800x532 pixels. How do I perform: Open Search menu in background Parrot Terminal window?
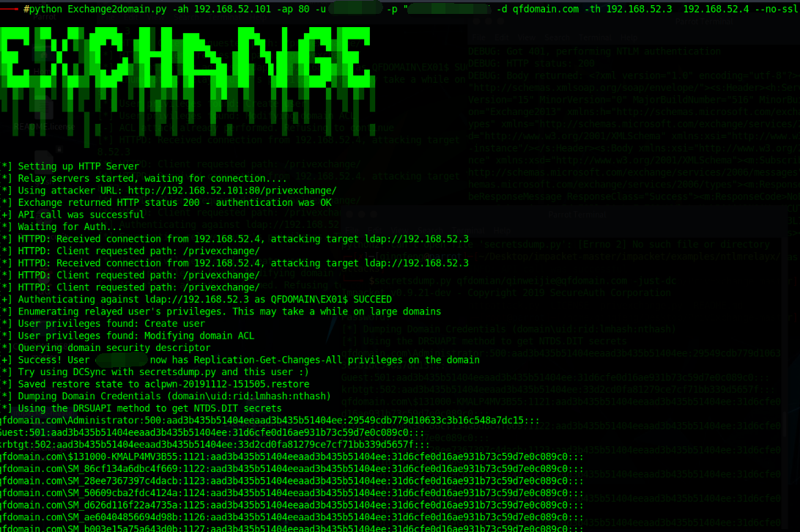click(556, 38)
